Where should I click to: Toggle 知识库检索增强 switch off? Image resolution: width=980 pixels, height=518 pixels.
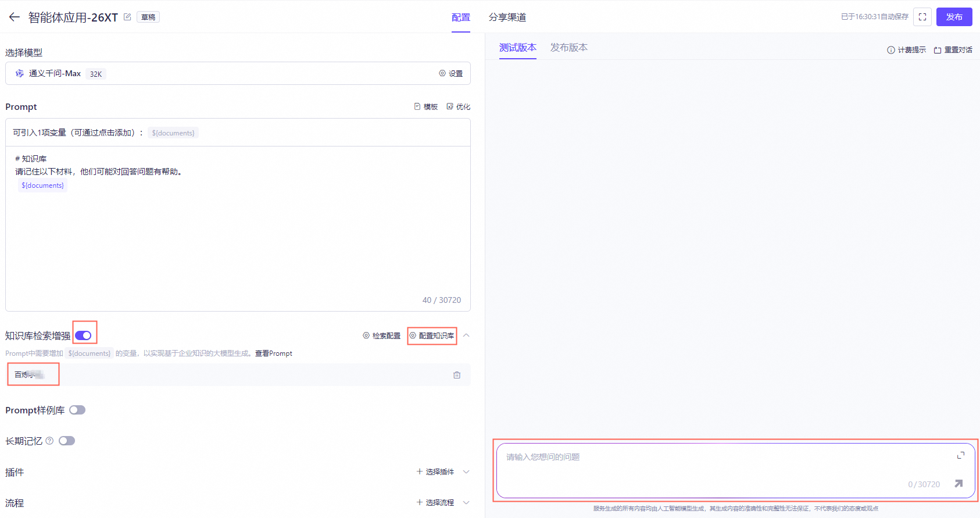(83, 335)
